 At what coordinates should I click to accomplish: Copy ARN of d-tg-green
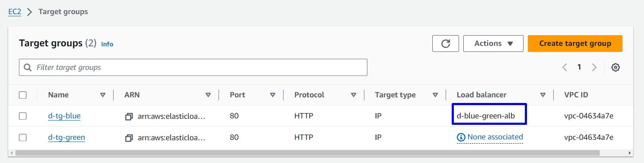click(129, 138)
